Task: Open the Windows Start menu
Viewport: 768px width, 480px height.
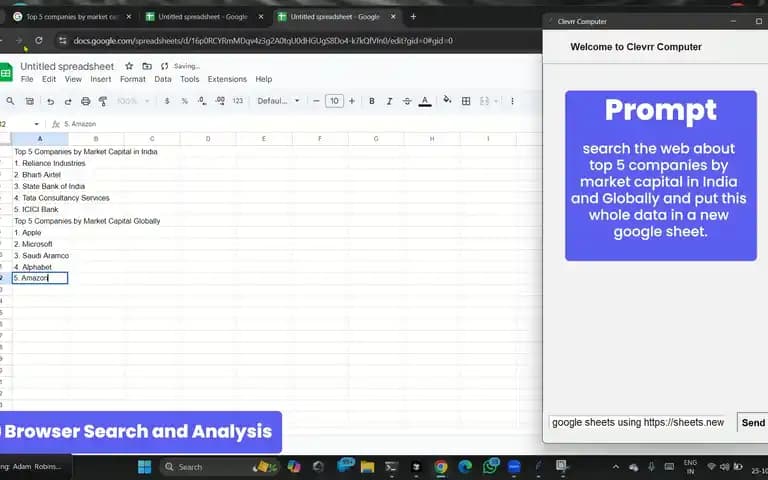Action: (x=144, y=467)
